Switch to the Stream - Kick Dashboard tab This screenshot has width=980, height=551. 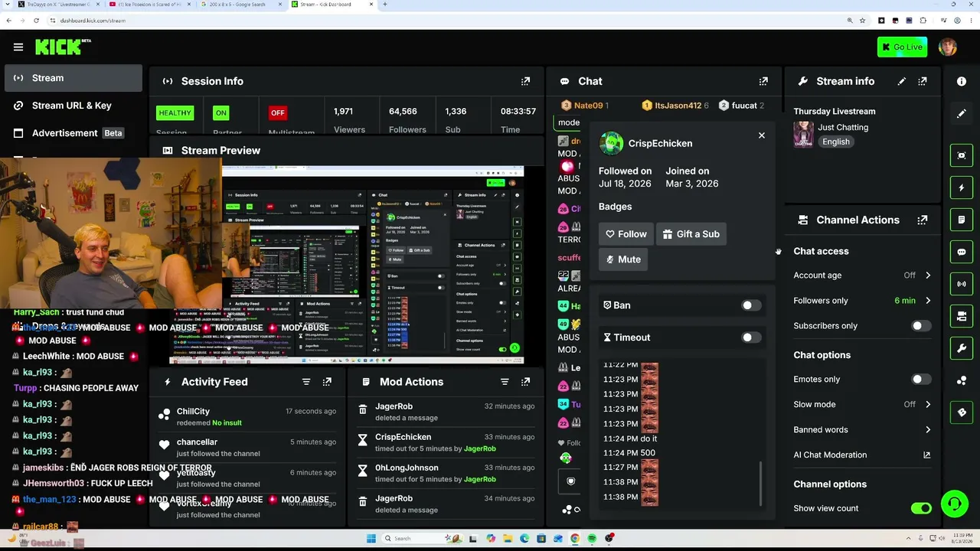click(334, 5)
